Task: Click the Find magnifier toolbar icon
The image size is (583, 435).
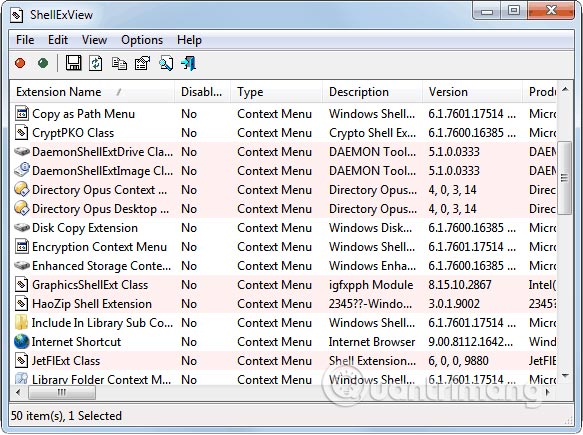Action: pos(166,63)
